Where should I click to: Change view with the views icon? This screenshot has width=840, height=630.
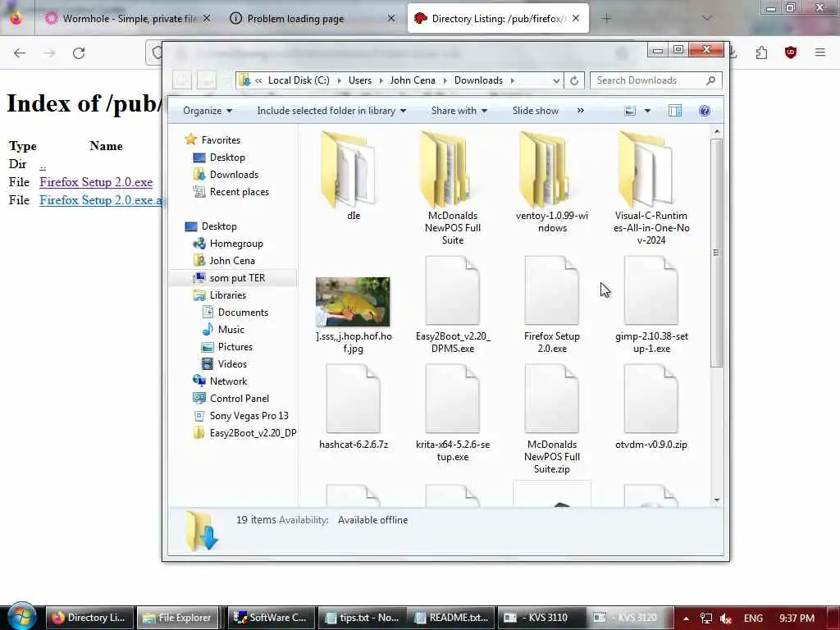point(630,111)
